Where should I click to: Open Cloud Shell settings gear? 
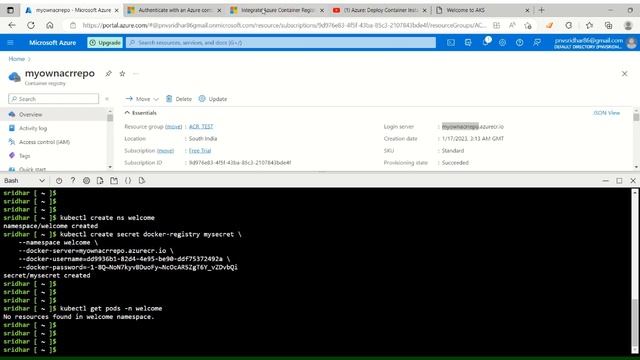[x=87, y=180]
